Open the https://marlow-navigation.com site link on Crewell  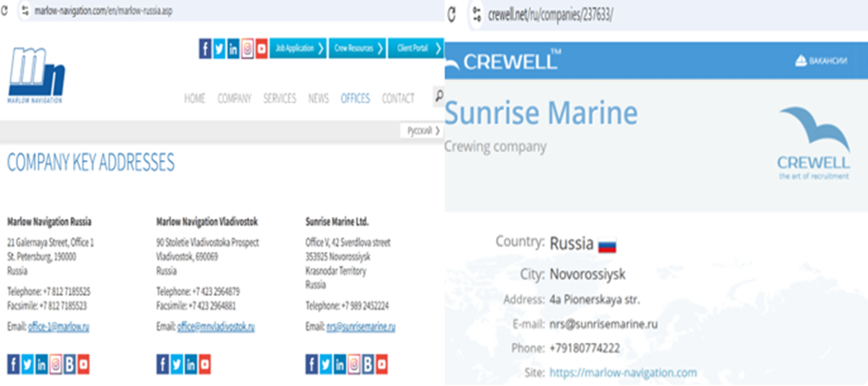click(x=622, y=373)
